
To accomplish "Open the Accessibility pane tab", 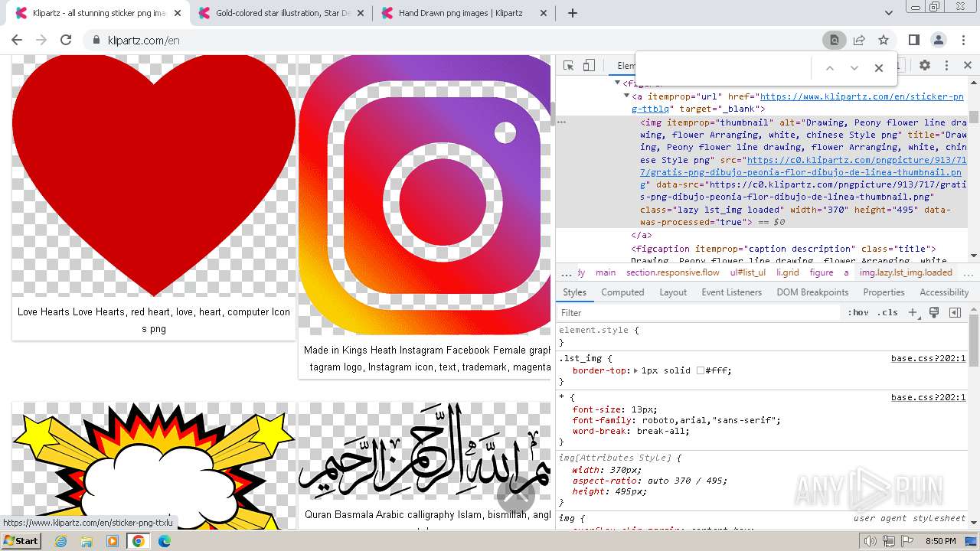I will coord(944,292).
